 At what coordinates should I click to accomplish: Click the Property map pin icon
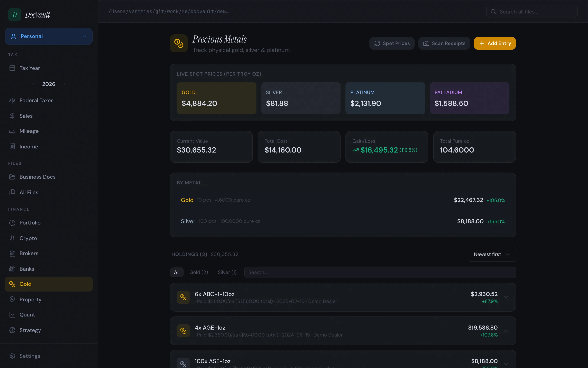pyautogui.click(x=12, y=299)
